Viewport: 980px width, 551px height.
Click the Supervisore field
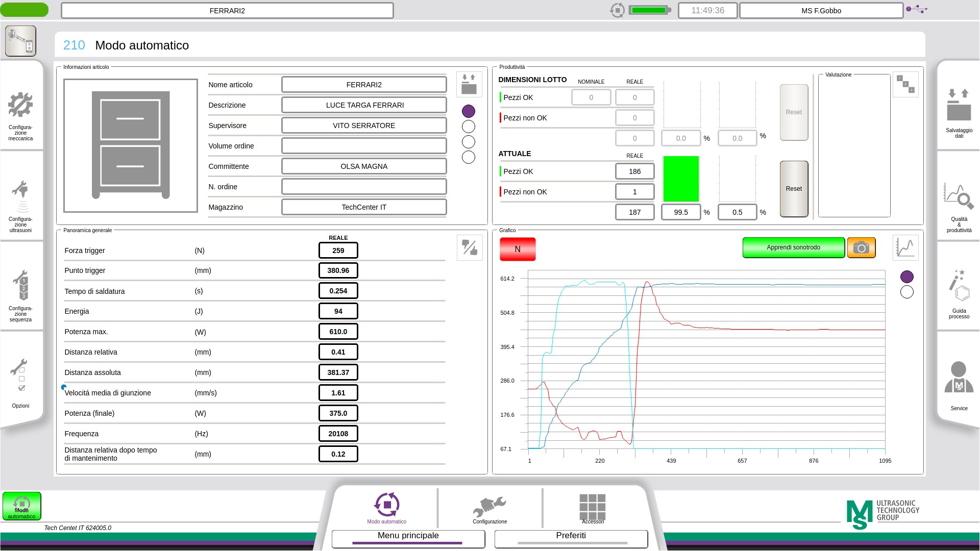[x=364, y=126]
